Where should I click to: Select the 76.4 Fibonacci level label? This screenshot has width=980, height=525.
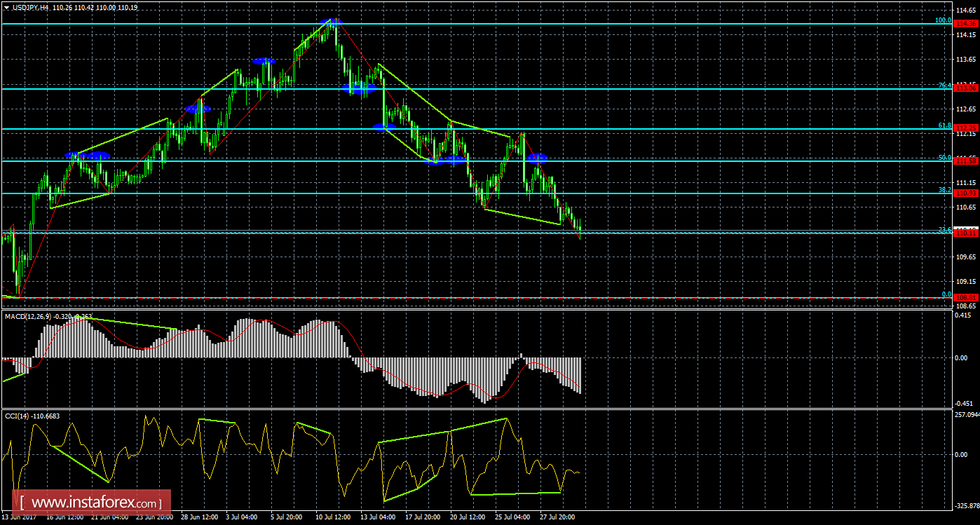coord(945,86)
